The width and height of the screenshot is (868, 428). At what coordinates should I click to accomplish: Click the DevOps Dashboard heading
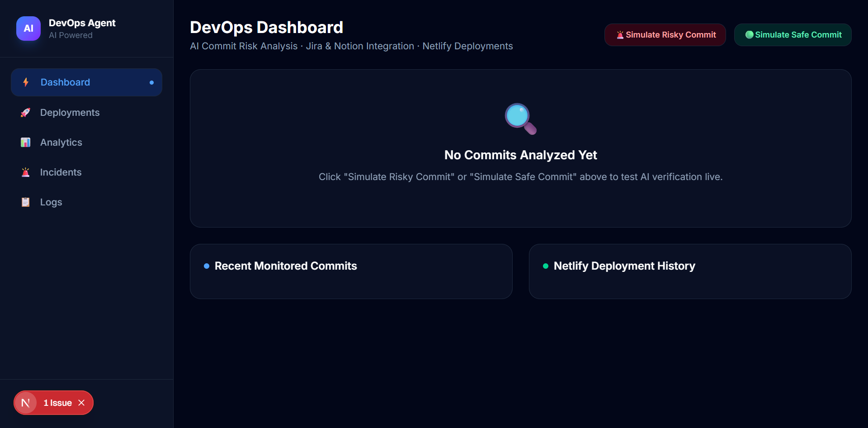(x=266, y=27)
